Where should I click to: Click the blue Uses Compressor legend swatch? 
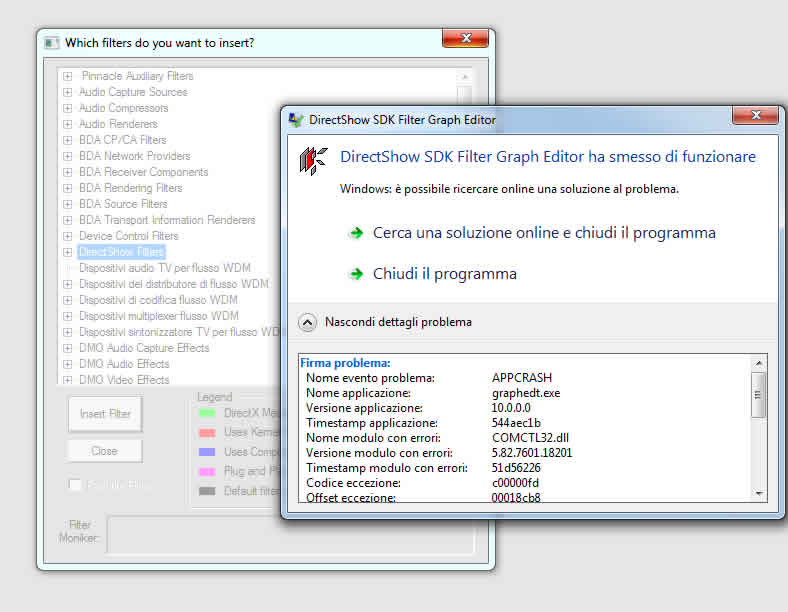tap(207, 452)
